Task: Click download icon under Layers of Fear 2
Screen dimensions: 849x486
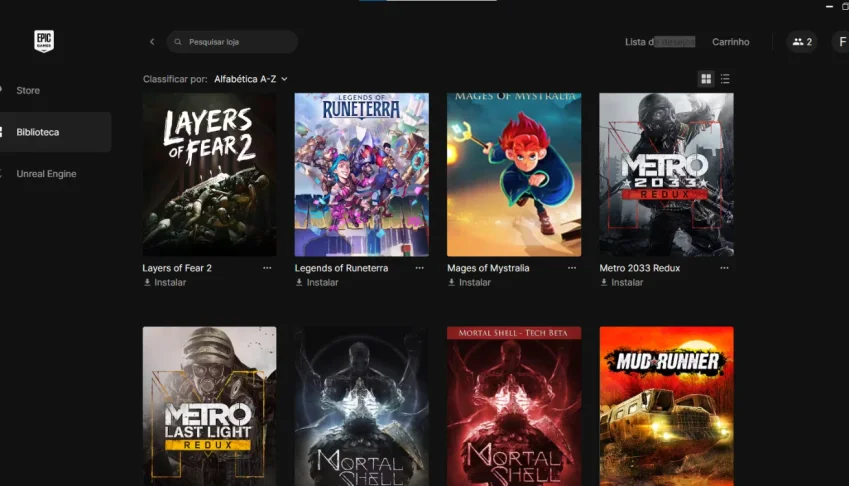Action: tap(147, 283)
